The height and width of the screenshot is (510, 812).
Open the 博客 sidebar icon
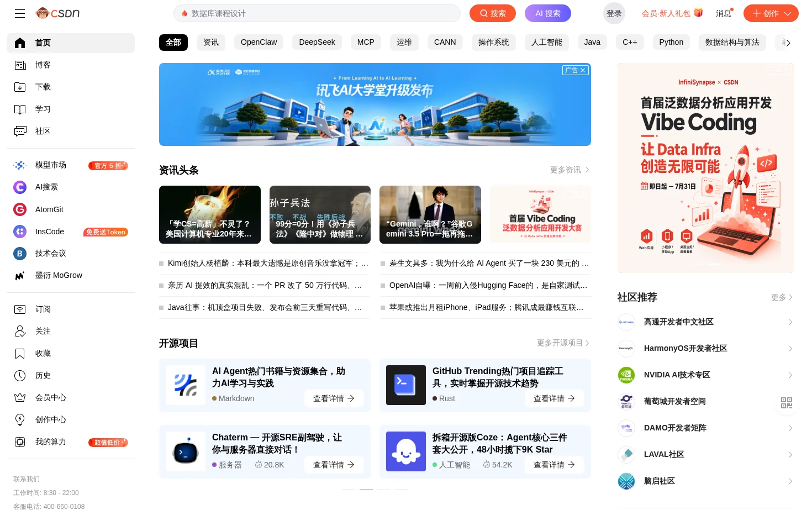pyautogui.click(x=20, y=65)
